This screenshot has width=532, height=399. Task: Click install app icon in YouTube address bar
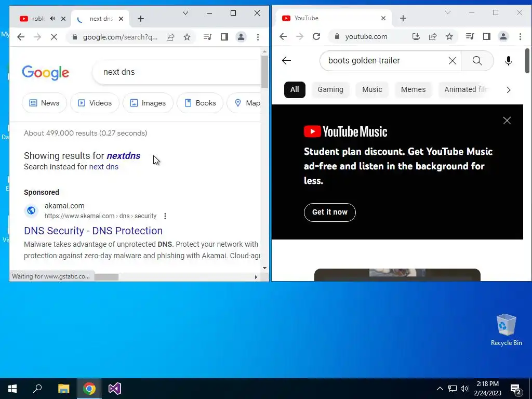coord(416,37)
